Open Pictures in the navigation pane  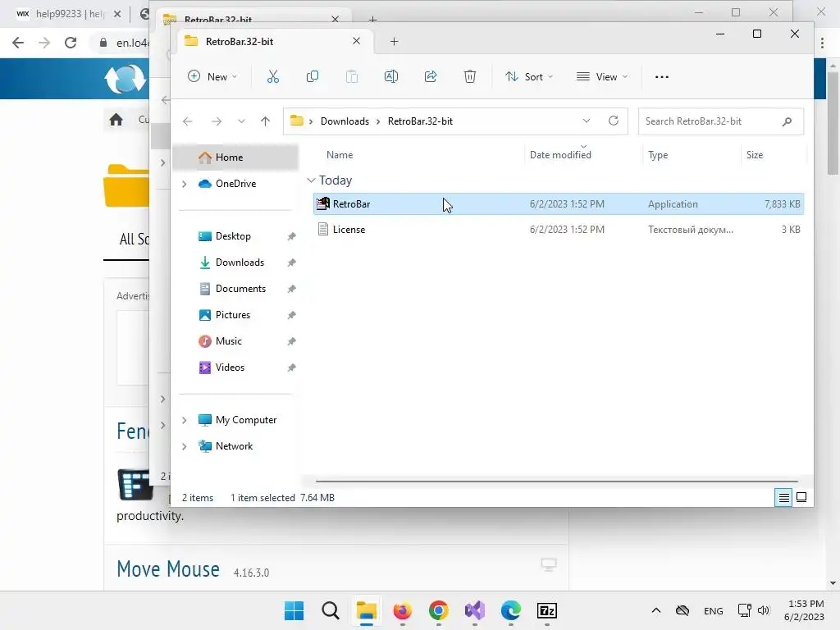(232, 315)
